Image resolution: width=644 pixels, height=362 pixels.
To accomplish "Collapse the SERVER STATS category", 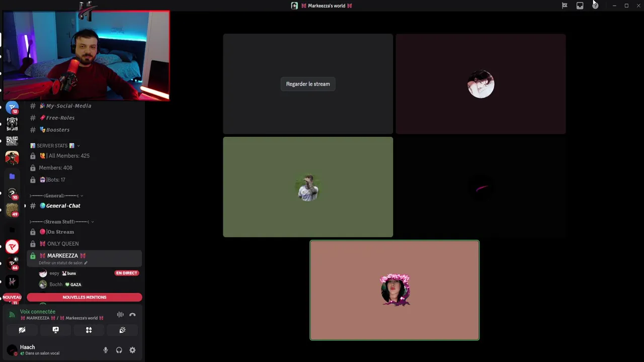I will (x=54, y=146).
